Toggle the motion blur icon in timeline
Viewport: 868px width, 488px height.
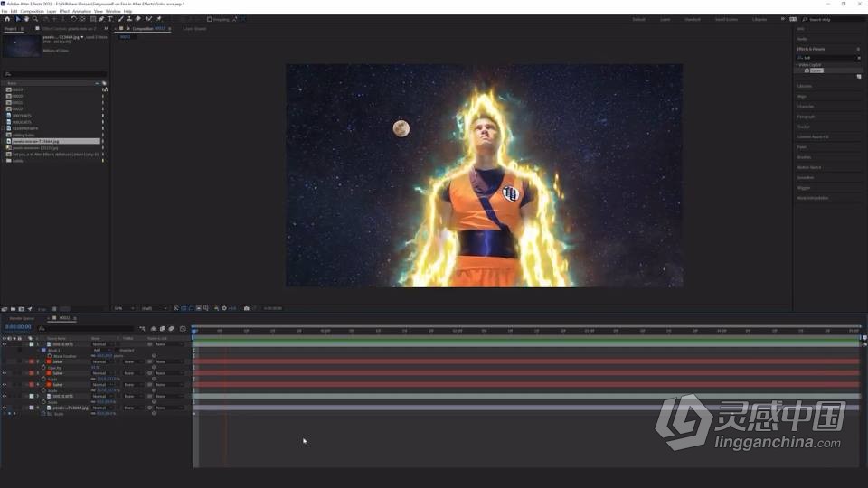coord(171,329)
